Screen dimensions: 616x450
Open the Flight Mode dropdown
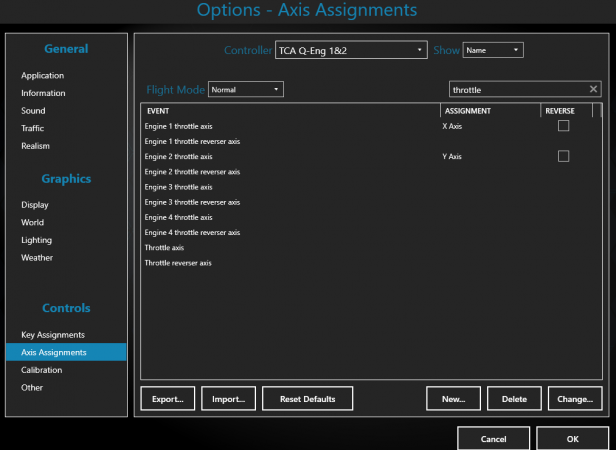245,90
